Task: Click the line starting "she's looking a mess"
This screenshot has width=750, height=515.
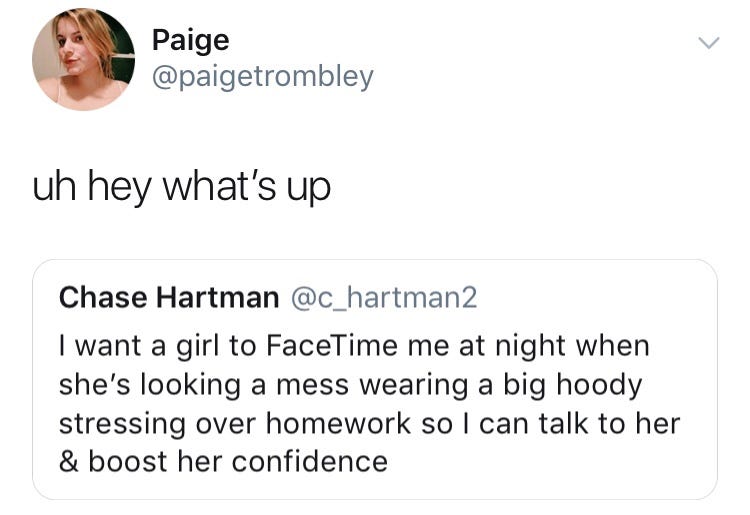Action: 350,385
